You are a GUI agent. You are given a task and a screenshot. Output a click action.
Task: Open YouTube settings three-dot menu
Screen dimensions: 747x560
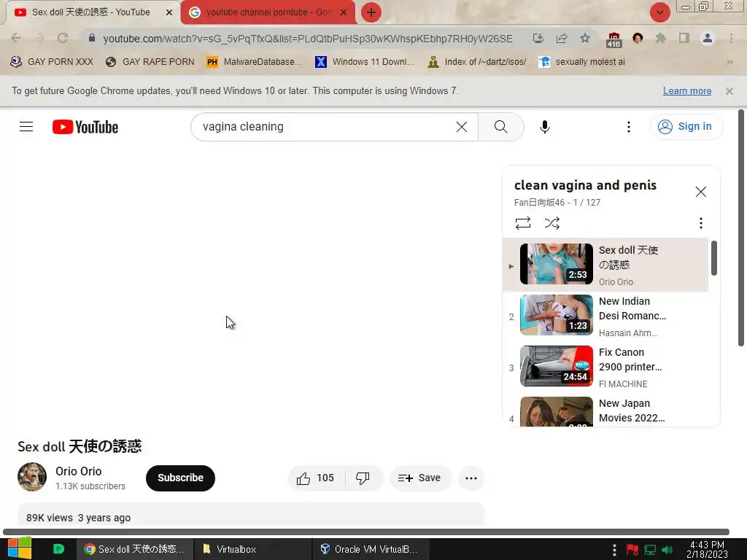[x=628, y=127]
